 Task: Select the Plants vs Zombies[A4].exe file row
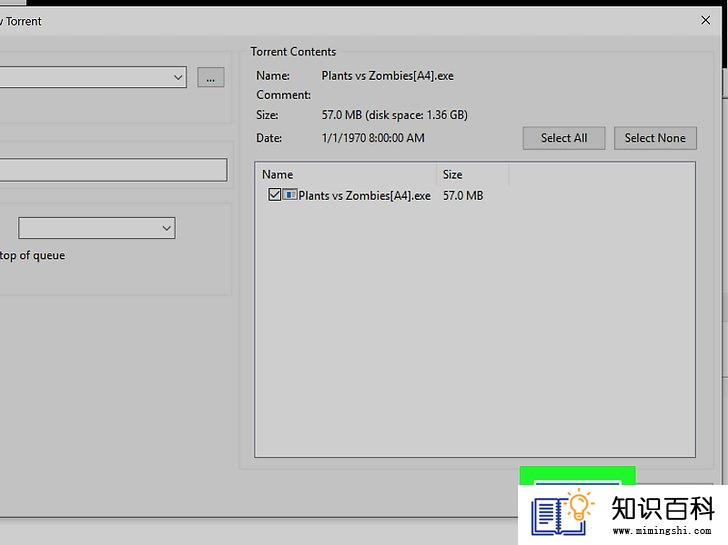coord(375,195)
